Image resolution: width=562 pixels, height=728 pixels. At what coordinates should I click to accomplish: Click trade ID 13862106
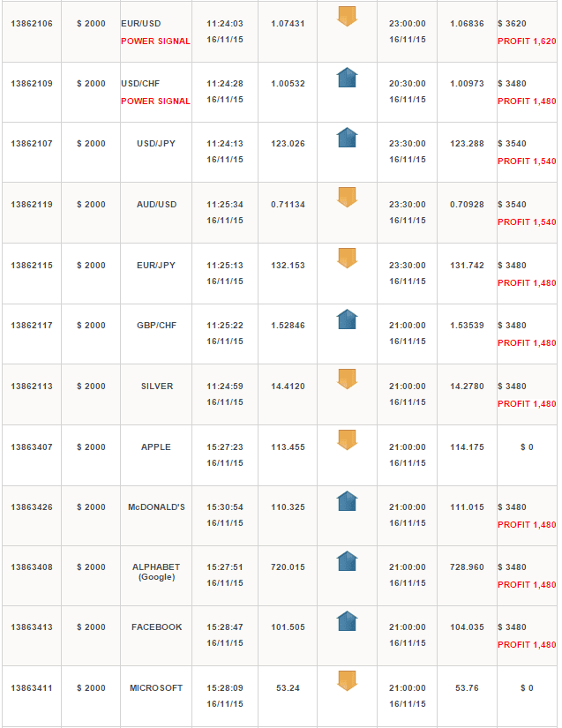[31, 23]
